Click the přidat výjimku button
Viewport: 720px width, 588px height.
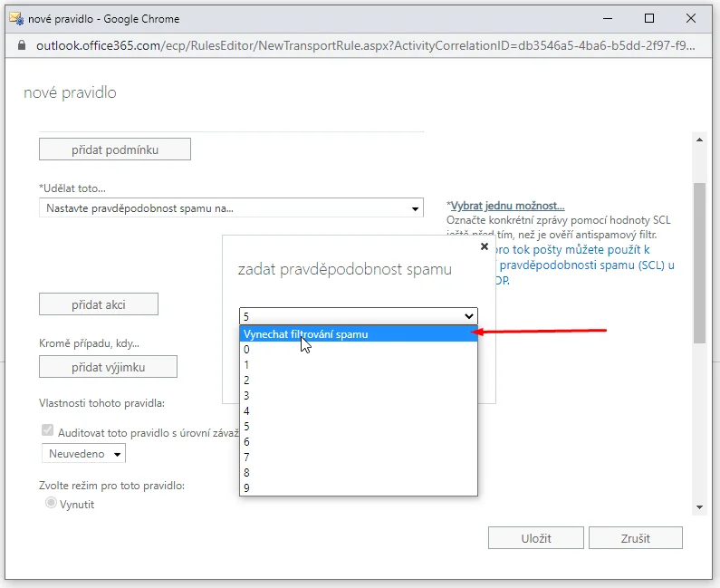pyautogui.click(x=108, y=367)
